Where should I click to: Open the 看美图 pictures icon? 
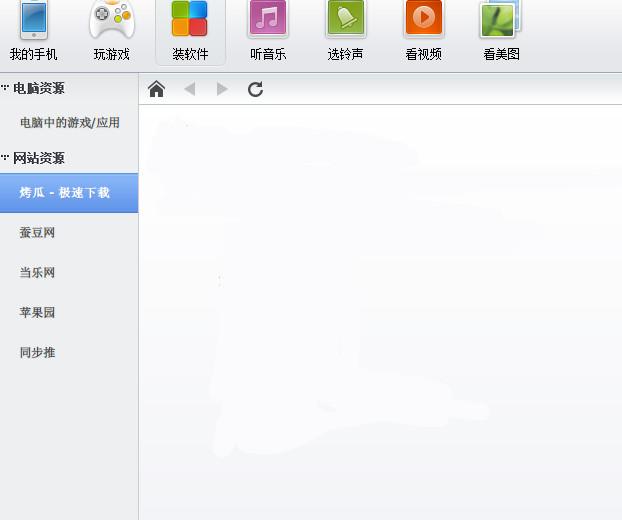click(x=500, y=19)
